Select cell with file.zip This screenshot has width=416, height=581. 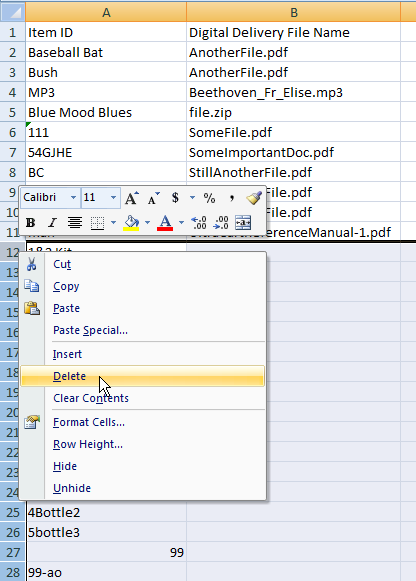294,113
